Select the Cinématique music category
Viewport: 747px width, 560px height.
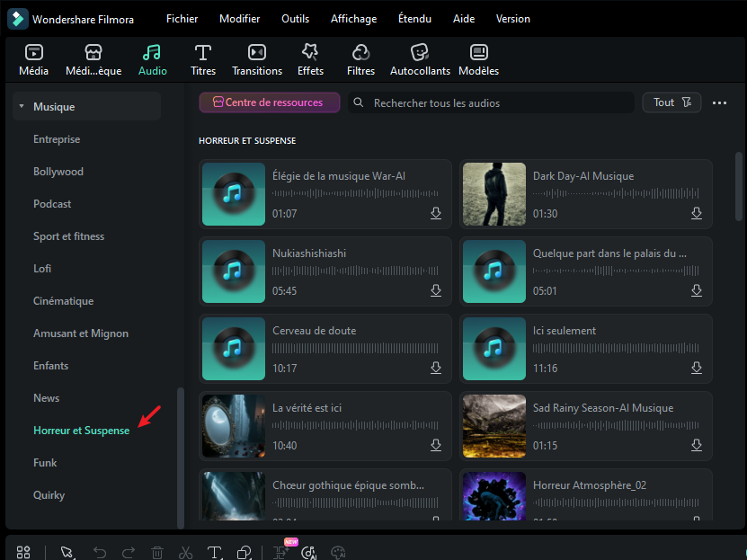coord(63,301)
